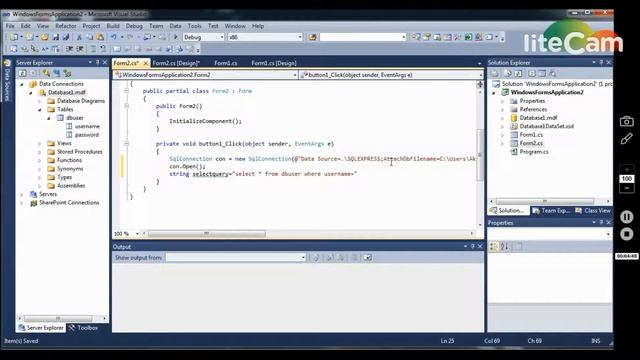The width and height of the screenshot is (640, 360).
Task: Click the split editor handle above the scrollbar
Action: coord(480,84)
